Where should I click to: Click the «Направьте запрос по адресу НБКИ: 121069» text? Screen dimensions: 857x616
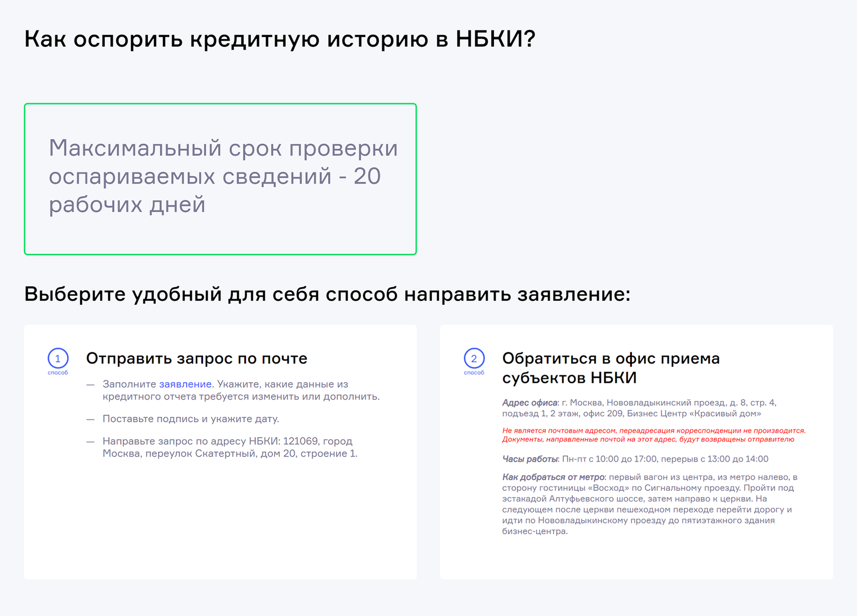211,441
